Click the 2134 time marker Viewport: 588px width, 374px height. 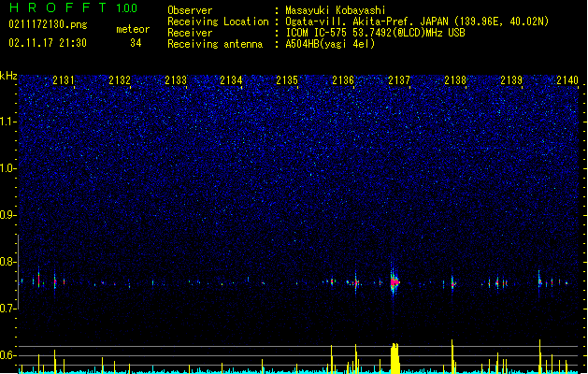tap(231, 80)
